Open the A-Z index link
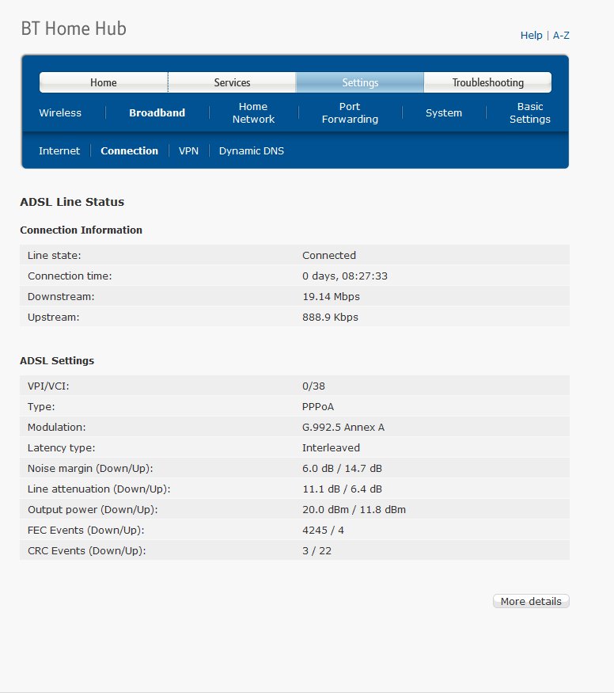614x700 pixels. 561,36
